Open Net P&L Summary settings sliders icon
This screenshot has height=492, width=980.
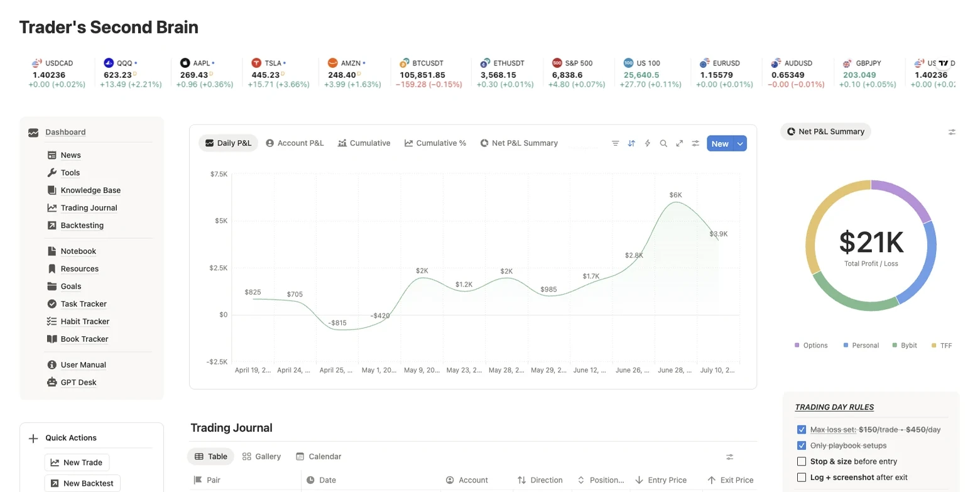click(952, 132)
